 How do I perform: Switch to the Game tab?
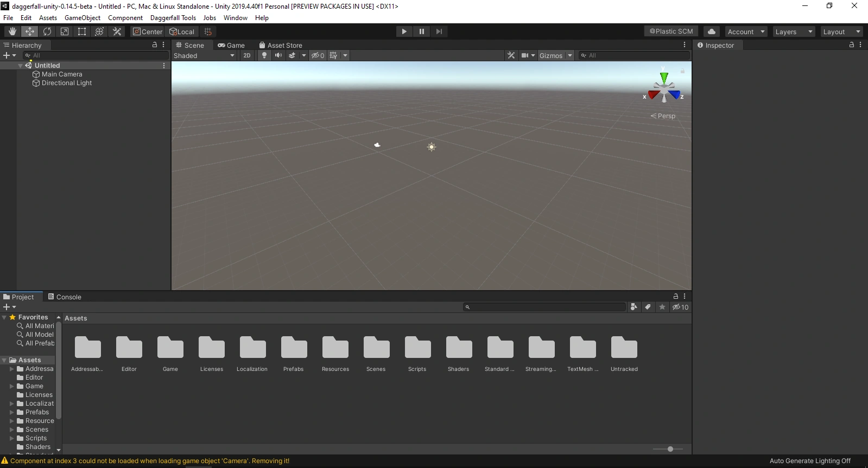[x=231, y=45]
